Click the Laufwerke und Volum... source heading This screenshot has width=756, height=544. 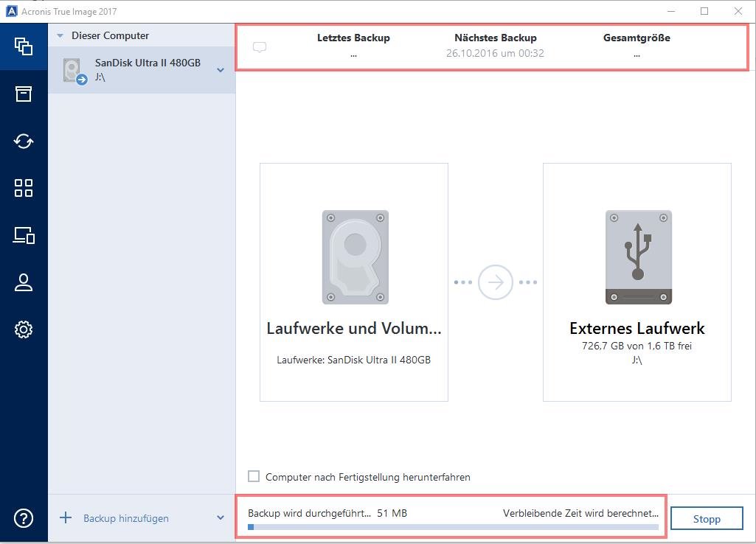pyautogui.click(x=354, y=328)
